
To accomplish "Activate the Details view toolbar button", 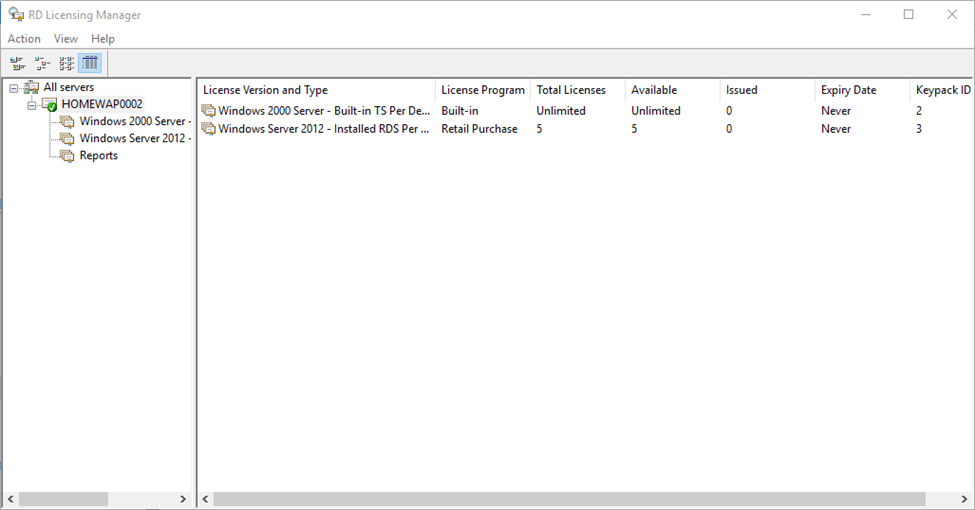I will tap(90, 63).
